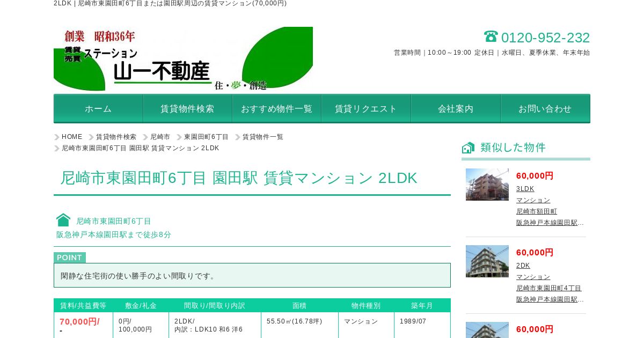Click マンション link under the 2DK listing
This screenshot has width=644, height=338.
[533, 277]
